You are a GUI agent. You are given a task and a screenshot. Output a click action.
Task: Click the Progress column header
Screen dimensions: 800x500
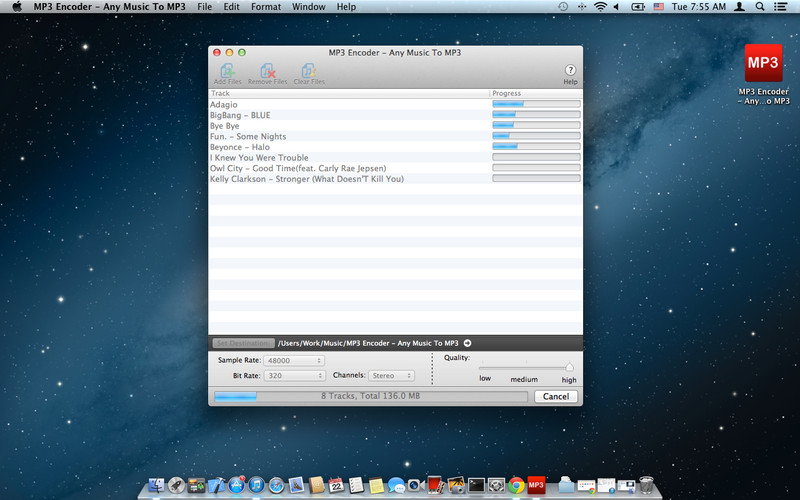click(x=536, y=93)
